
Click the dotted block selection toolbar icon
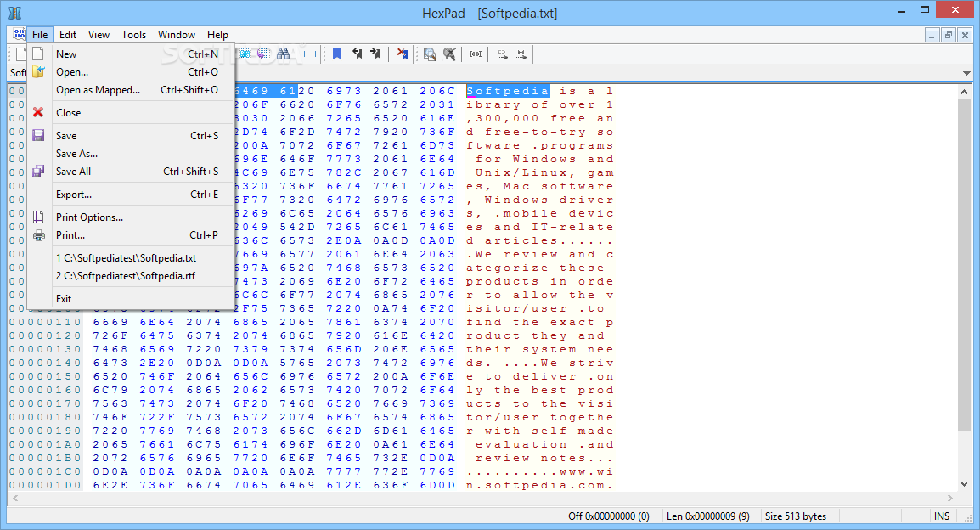coord(245,54)
